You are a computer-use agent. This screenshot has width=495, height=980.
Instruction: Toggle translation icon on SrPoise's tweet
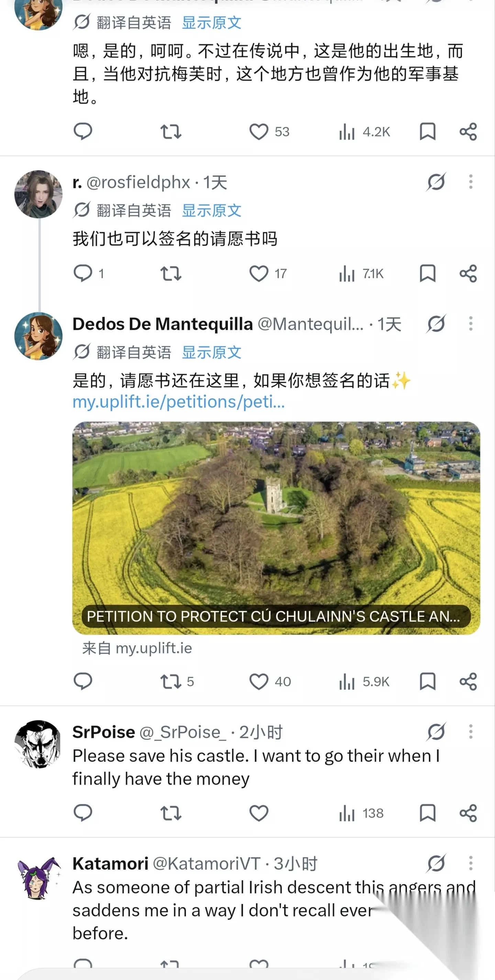pyautogui.click(x=436, y=732)
